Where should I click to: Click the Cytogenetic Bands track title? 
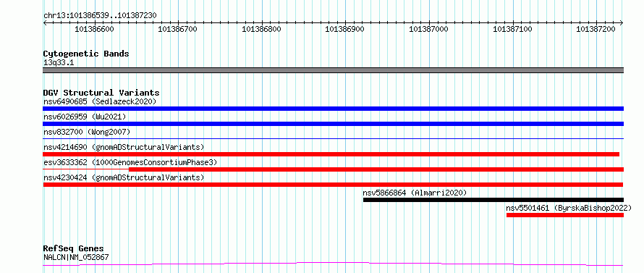86,54
